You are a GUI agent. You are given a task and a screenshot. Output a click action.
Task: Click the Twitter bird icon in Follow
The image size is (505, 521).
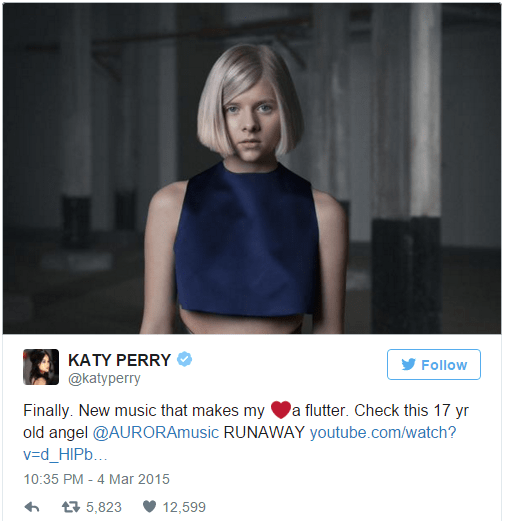(x=409, y=364)
